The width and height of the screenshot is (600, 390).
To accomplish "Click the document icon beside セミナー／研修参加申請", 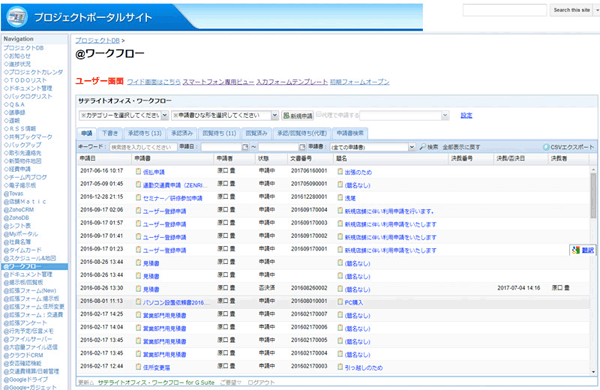I will (139, 198).
